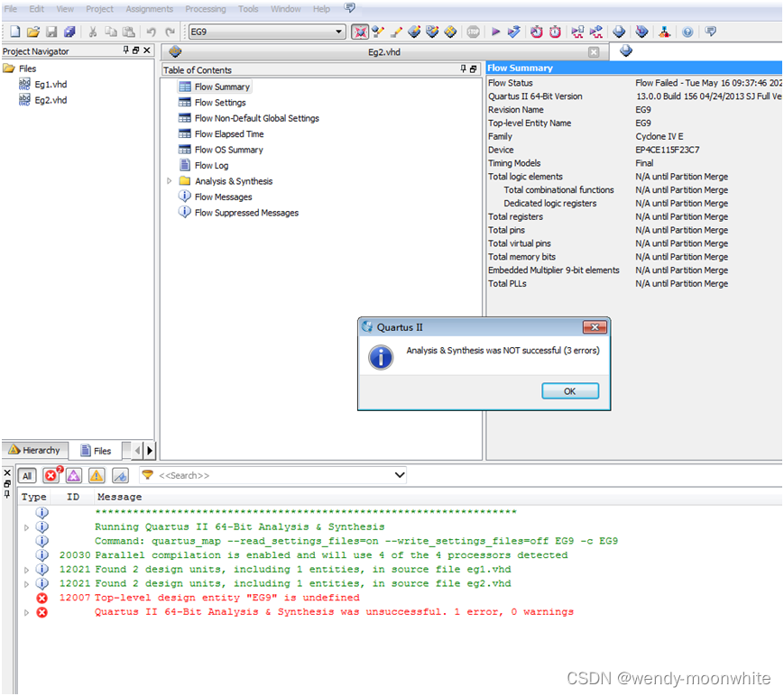Click the Stop Processing toolbar icon

(473, 32)
